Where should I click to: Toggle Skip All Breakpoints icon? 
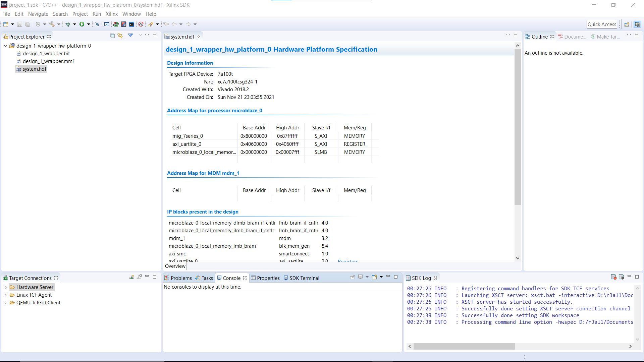(97, 24)
